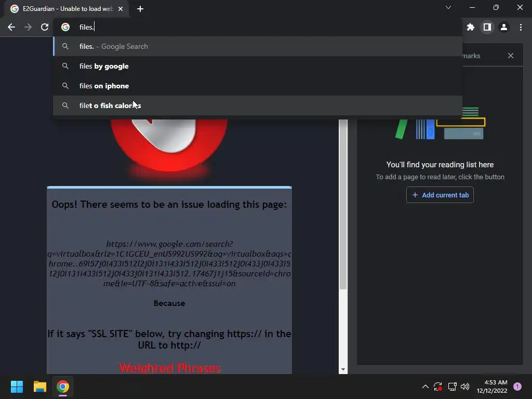The height and width of the screenshot is (399, 532).
Task: Open the Chrome profile avatar icon
Action: pos(504,27)
